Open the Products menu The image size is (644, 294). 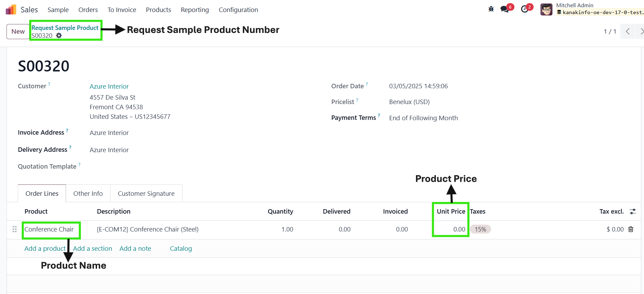point(158,10)
